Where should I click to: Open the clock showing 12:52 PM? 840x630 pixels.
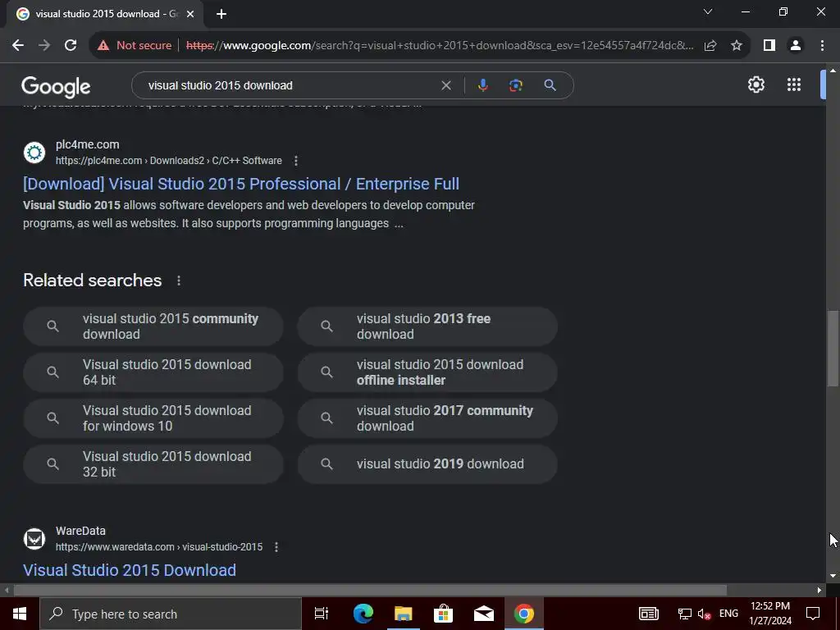point(769,614)
